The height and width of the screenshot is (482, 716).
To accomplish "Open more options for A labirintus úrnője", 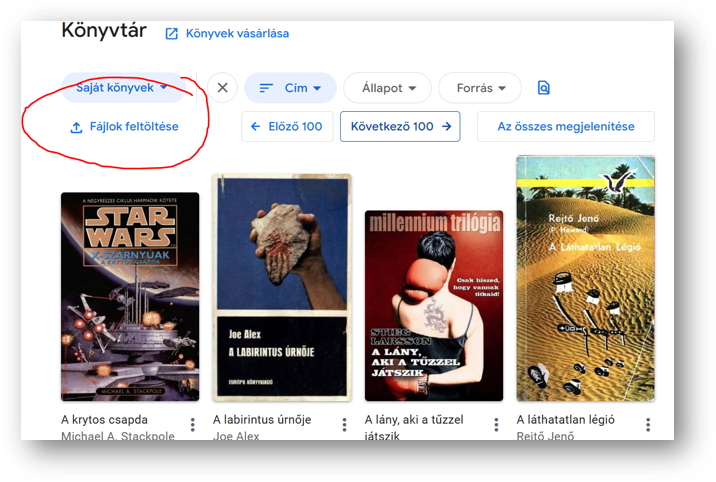I will (344, 424).
